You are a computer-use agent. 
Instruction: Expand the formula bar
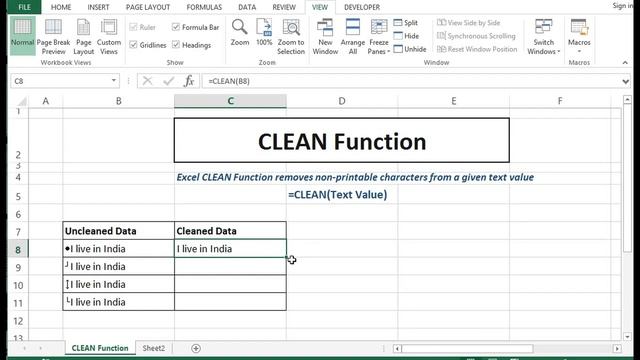click(625, 81)
